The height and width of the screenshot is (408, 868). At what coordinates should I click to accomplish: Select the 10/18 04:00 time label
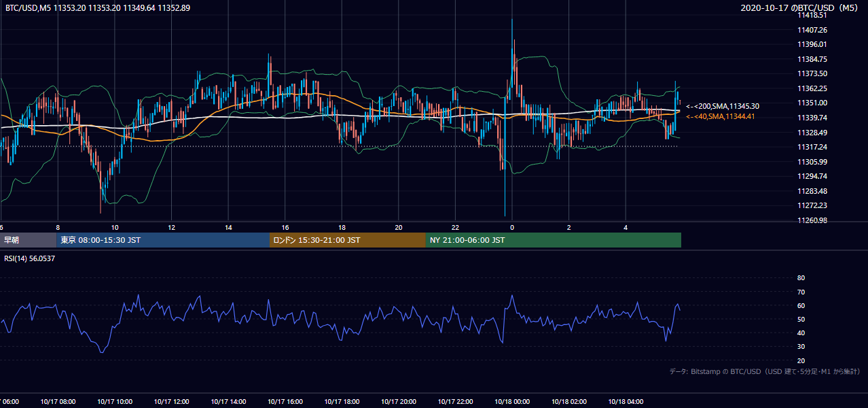point(626,402)
